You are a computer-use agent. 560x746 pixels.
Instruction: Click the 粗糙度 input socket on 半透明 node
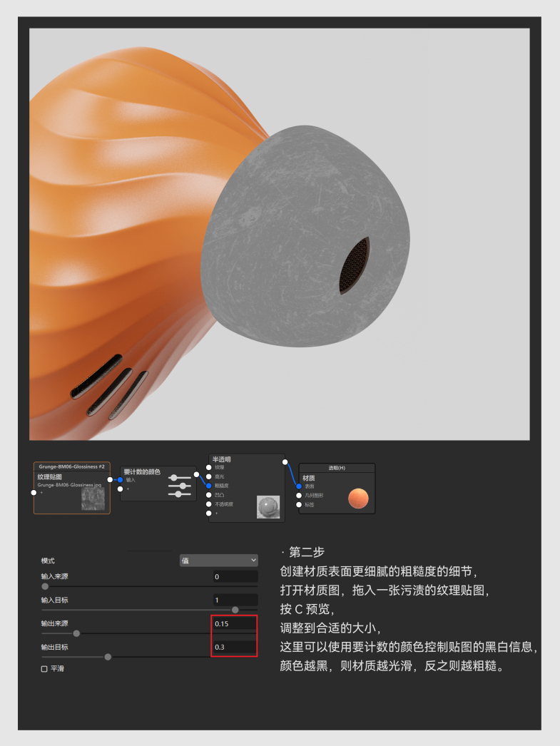coord(209,486)
